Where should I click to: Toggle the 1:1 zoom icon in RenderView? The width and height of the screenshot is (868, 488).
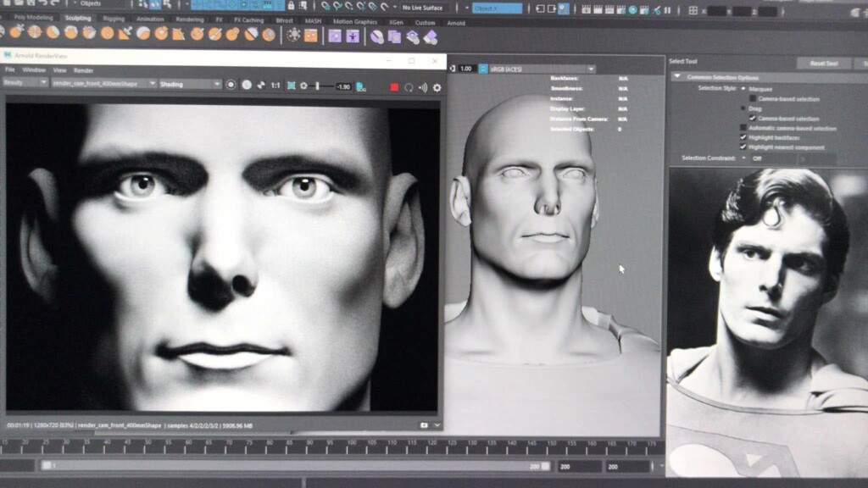(x=275, y=86)
